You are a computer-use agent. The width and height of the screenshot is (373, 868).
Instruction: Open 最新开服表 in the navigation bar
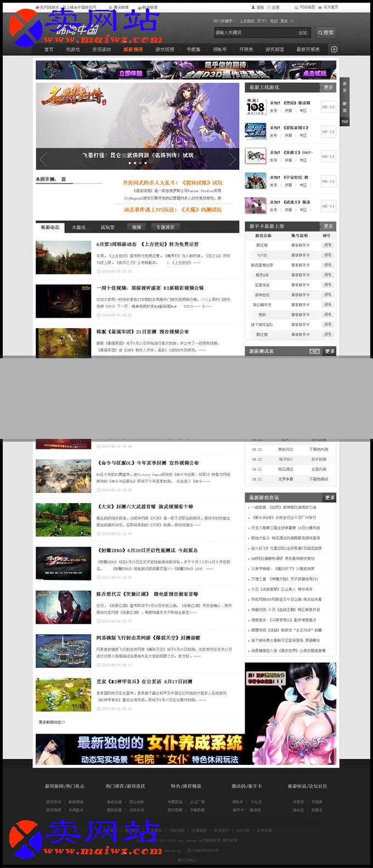(x=308, y=49)
